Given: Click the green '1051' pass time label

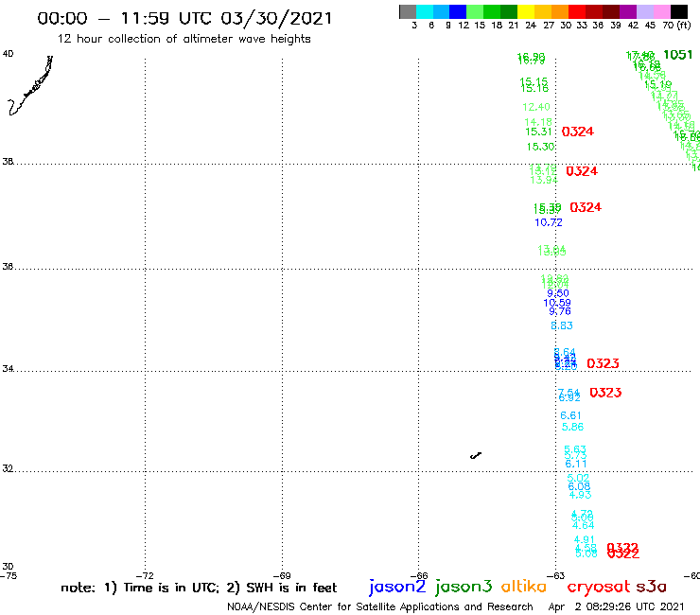Looking at the screenshot, I should click(x=677, y=55).
